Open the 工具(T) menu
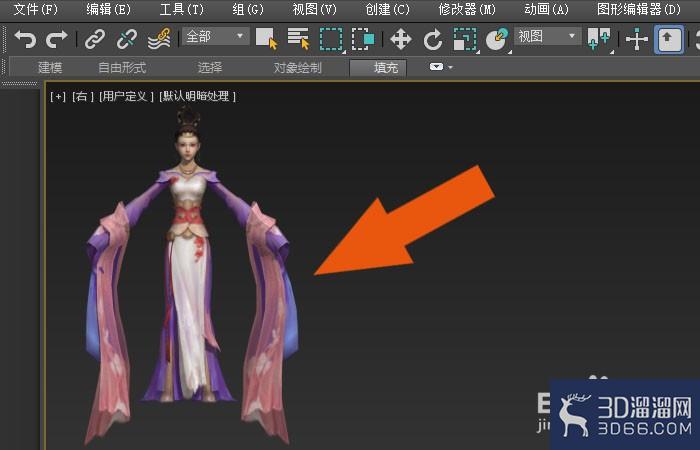The image size is (700, 450). (182, 9)
